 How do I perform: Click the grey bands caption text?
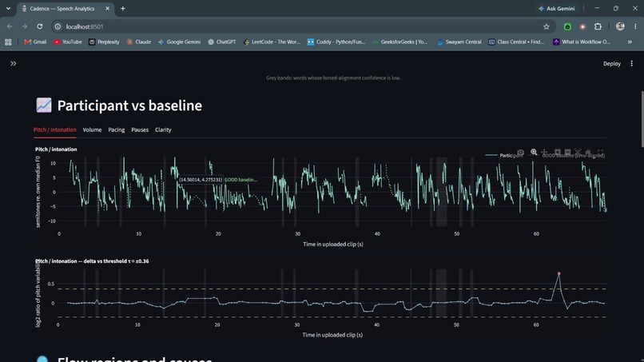coord(333,78)
